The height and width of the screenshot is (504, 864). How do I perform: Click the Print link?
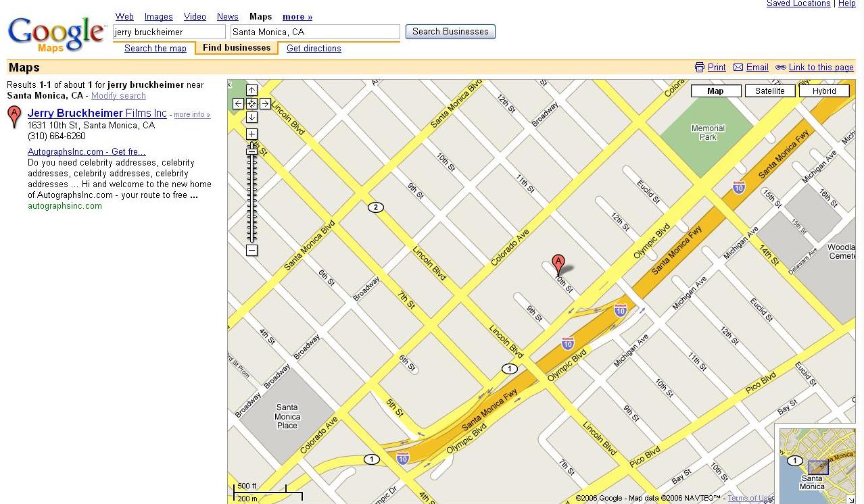point(717,68)
